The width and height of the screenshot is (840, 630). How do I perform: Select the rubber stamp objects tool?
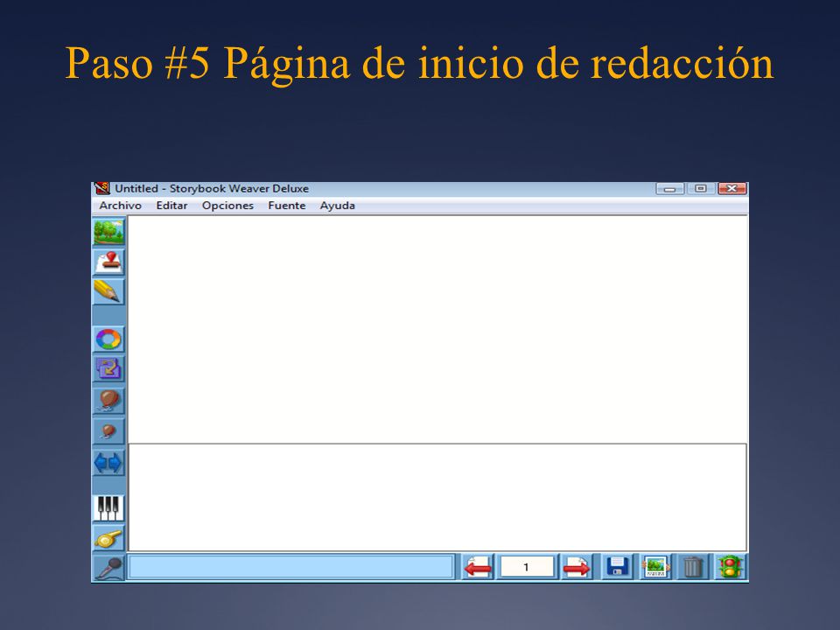coord(108,262)
